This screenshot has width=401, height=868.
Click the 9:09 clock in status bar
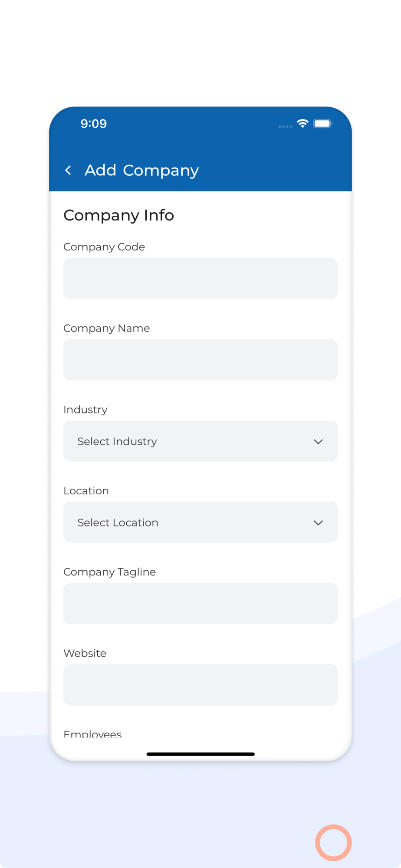click(93, 124)
